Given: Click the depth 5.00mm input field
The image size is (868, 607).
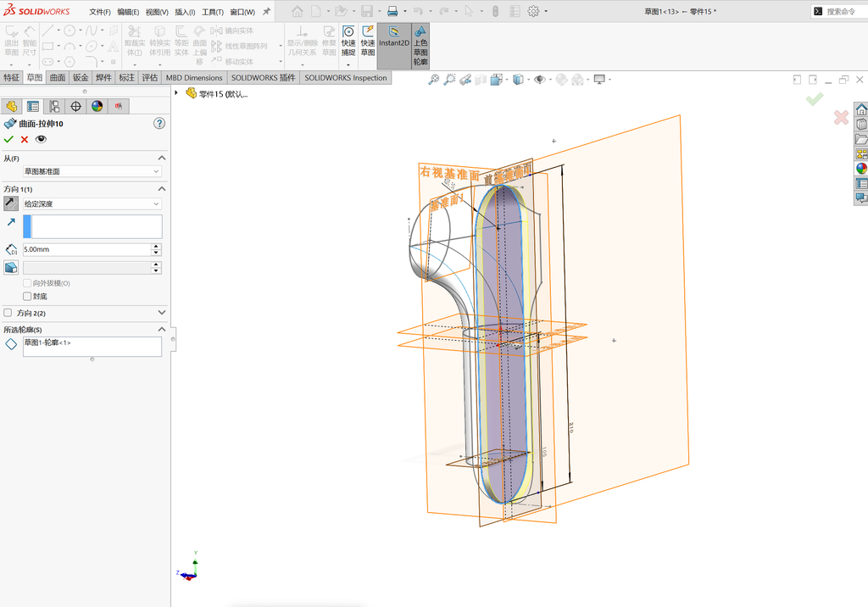Looking at the screenshot, I should click(86, 250).
